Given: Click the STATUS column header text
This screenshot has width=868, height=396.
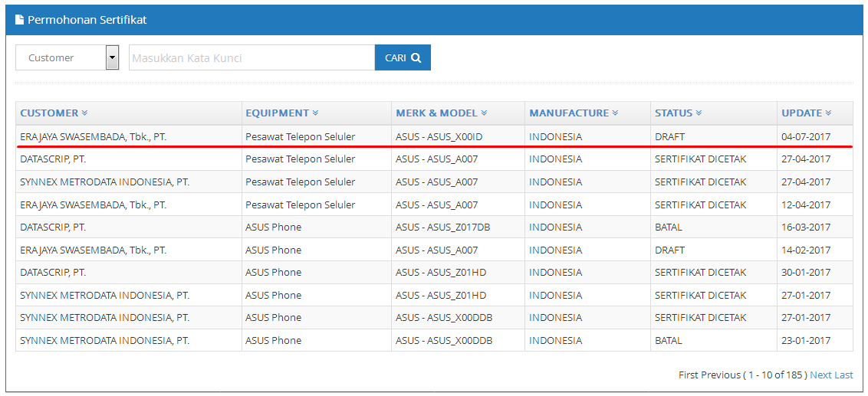Looking at the screenshot, I should (674, 113).
